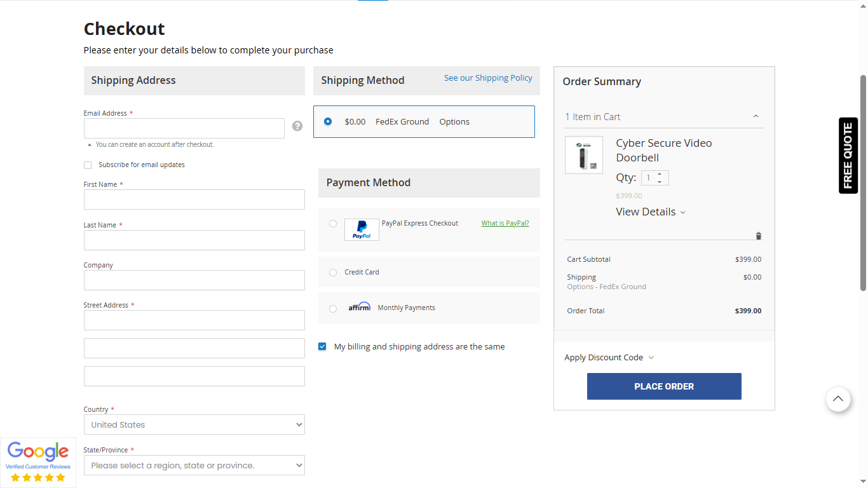Select Affirm Monthly Payments option
This screenshot has width=868, height=488.
333,309
